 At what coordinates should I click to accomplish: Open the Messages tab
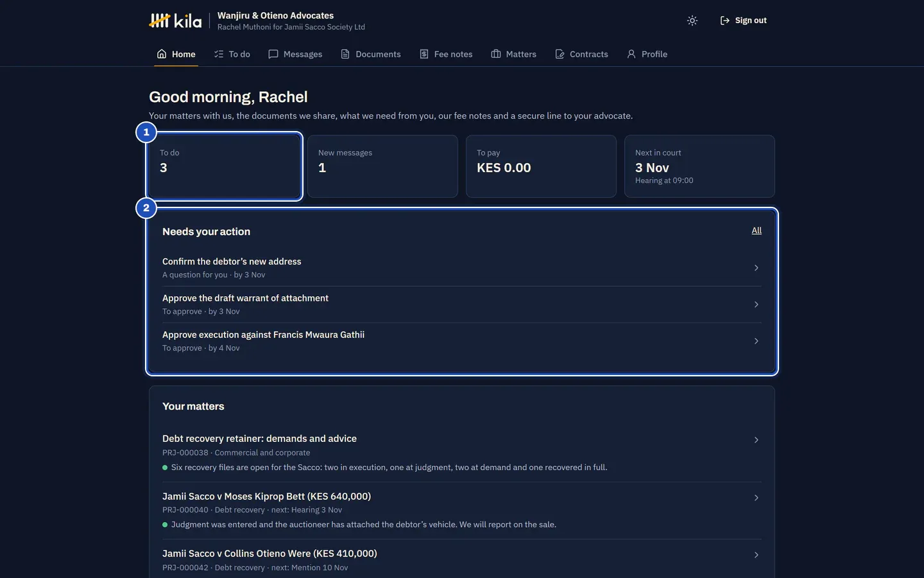(295, 54)
